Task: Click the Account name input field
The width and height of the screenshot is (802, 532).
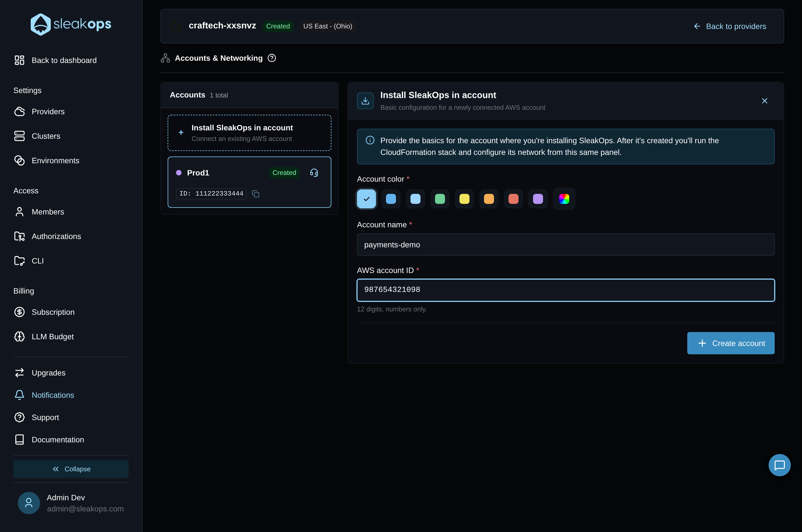Action: (x=566, y=245)
